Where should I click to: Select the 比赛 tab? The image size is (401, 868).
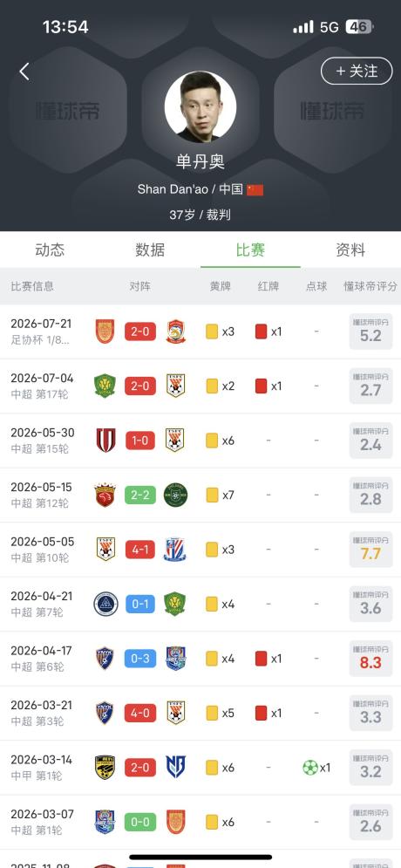(250, 249)
